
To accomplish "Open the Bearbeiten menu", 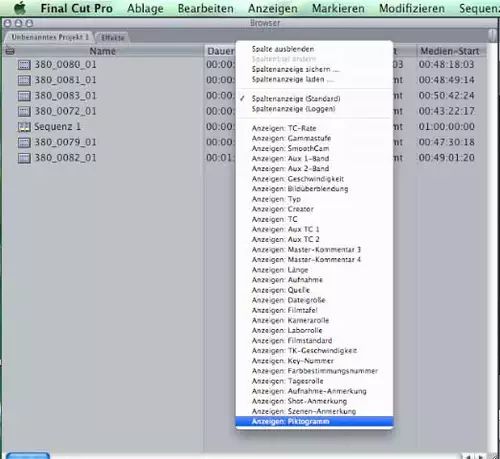I will [x=206, y=8].
